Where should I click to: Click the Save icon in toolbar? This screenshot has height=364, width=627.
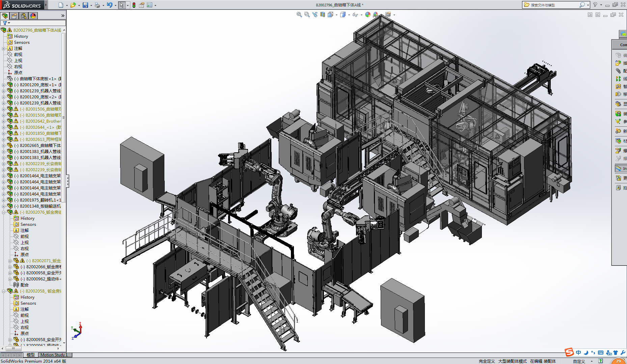point(85,5)
